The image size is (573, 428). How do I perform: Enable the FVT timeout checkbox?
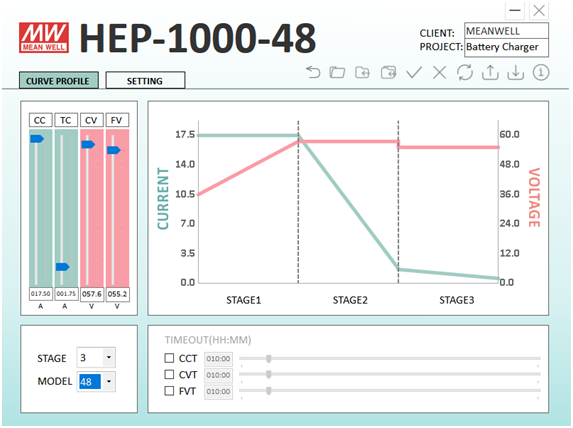coord(169,391)
